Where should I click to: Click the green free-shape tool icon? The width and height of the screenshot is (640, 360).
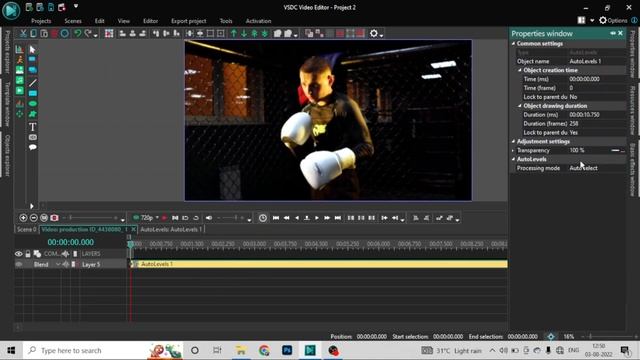[x=33, y=114]
